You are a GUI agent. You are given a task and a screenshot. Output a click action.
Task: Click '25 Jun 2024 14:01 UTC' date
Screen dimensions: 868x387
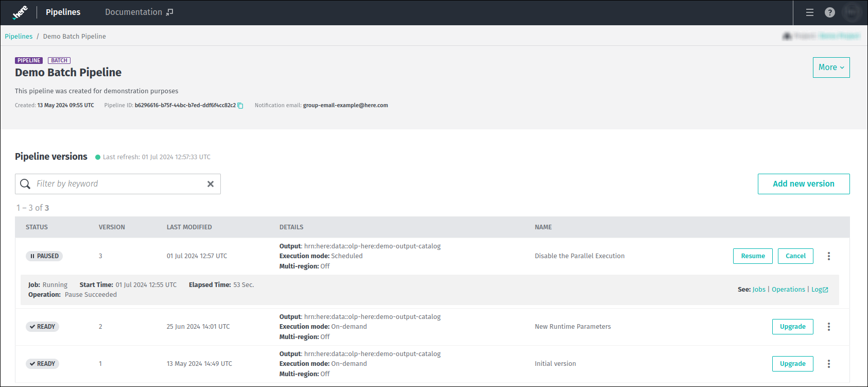coord(198,327)
